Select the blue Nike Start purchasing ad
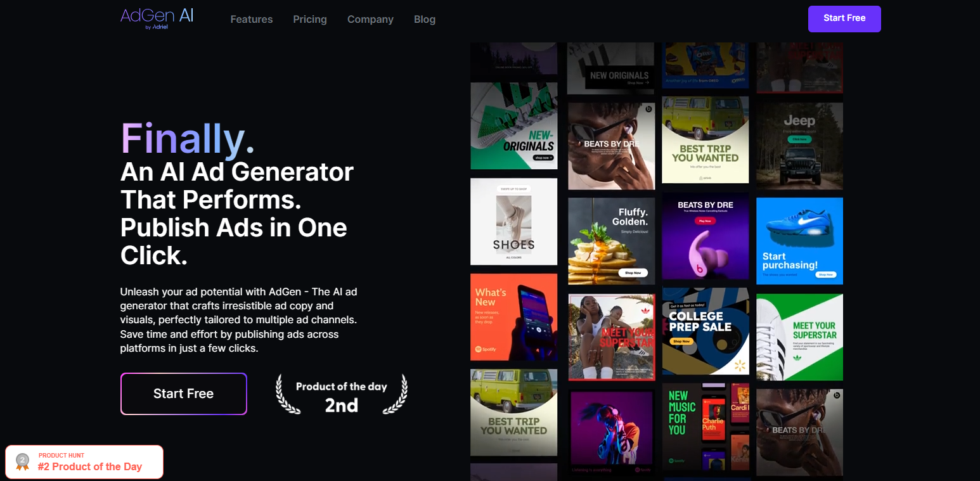The image size is (980, 481). pos(799,241)
